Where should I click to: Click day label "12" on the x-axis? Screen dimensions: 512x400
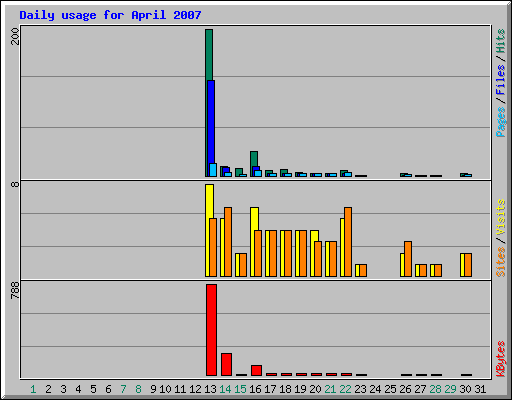[x=195, y=389]
